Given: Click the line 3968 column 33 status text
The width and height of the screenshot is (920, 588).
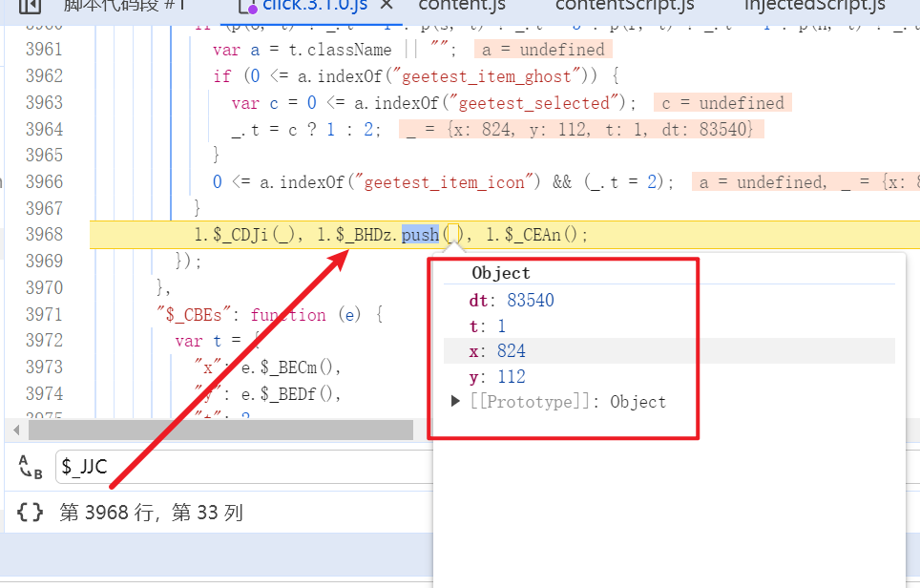Looking at the screenshot, I should 151,513.
